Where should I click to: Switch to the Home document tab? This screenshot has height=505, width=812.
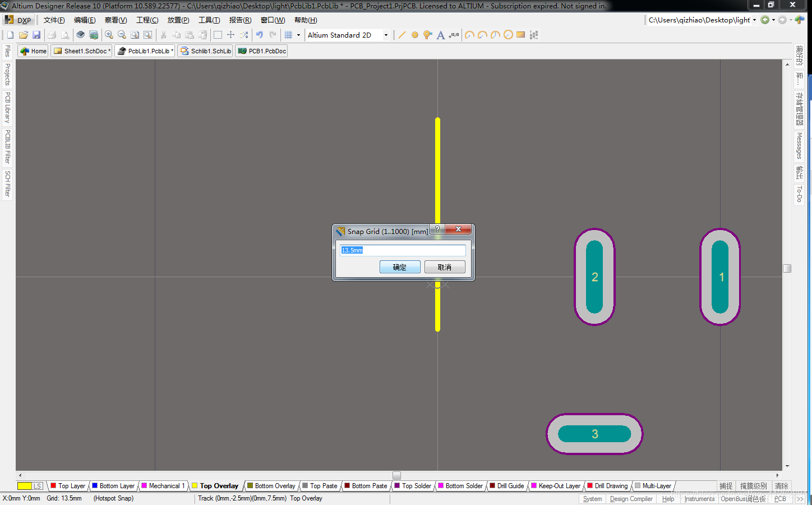pyautogui.click(x=33, y=51)
